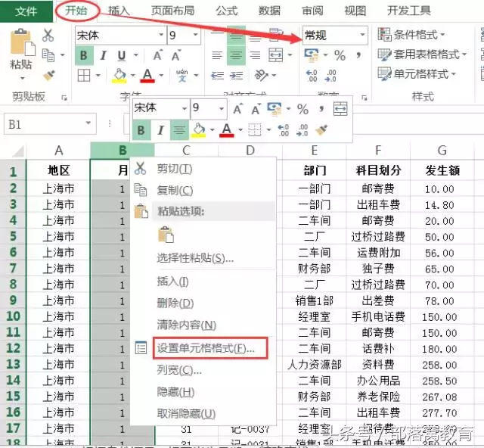The width and height of the screenshot is (484, 448).
Task: Choose 取消隐藏(U) from context menu
Action: tap(203, 413)
